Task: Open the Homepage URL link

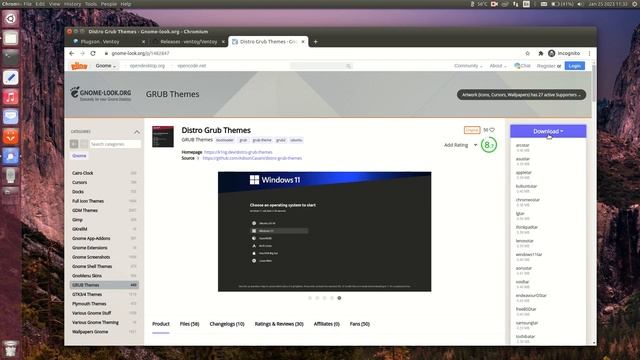Action: [238, 152]
